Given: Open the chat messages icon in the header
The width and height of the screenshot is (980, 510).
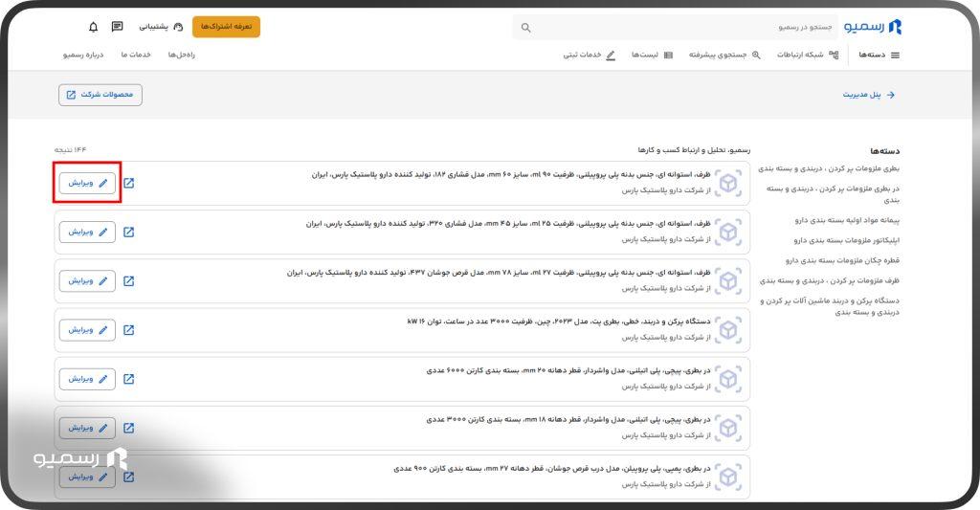Looking at the screenshot, I should 117,27.
